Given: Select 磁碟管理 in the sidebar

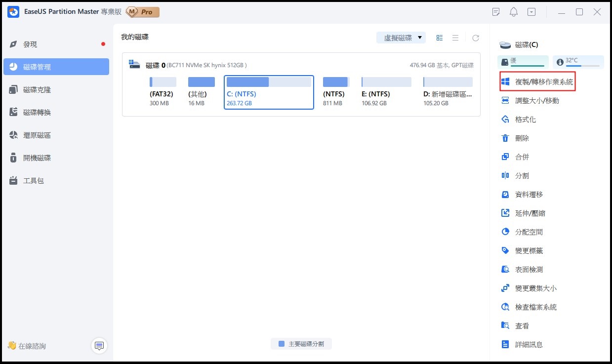Looking at the screenshot, I should point(56,67).
